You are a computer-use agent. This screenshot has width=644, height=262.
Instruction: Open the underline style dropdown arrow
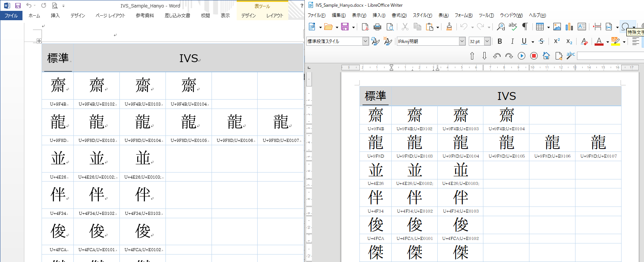point(532,42)
